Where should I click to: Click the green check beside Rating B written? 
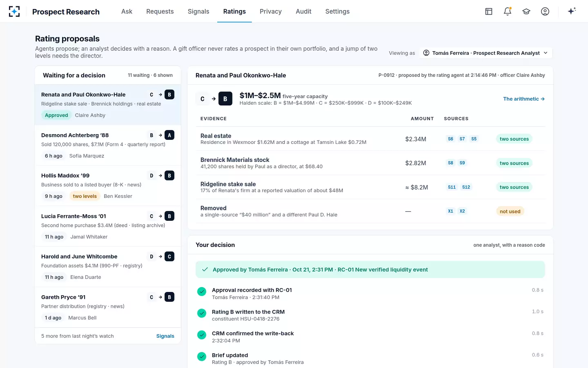point(202,313)
